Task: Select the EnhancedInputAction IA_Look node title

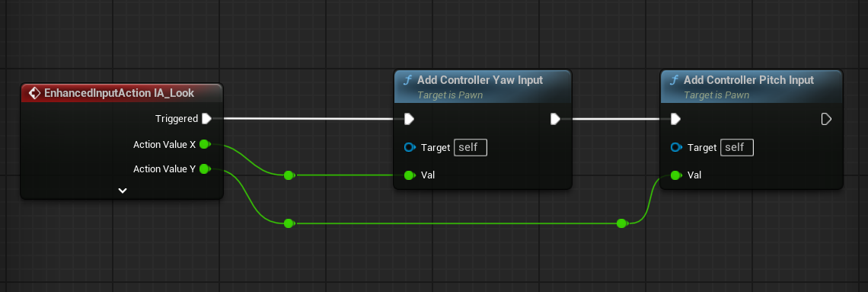Action: (119, 93)
